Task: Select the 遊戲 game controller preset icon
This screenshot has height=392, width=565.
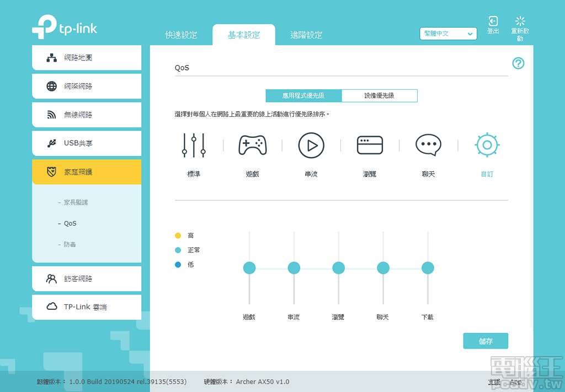Action: point(252,144)
